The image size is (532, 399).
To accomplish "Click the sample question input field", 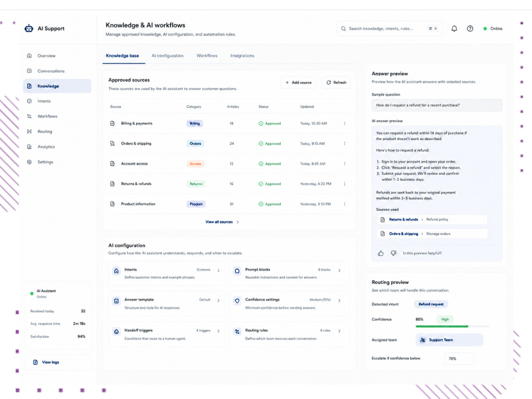I will (x=437, y=105).
